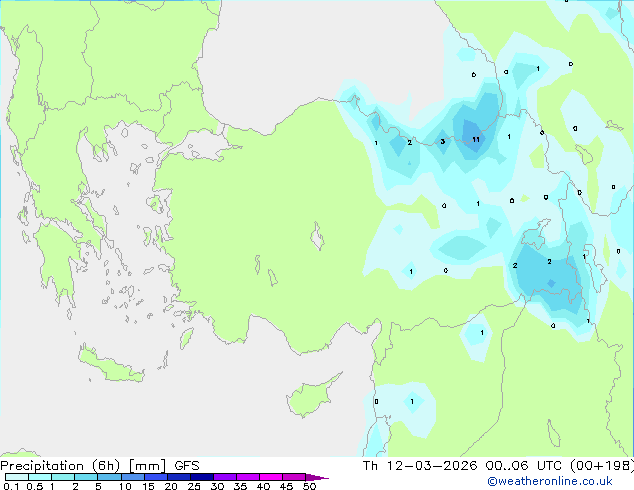Select the 30–35 mm purple swatch
This screenshot has height=490, width=634.
(x=225, y=477)
